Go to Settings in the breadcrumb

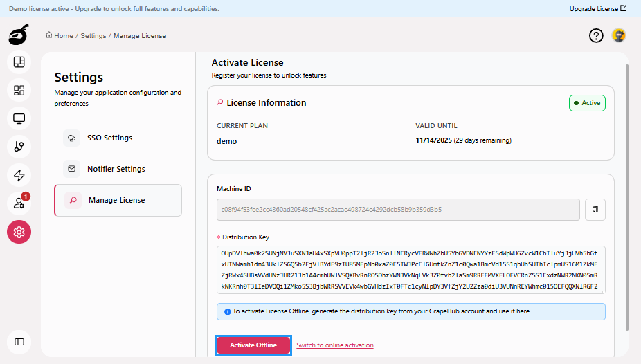pos(93,35)
